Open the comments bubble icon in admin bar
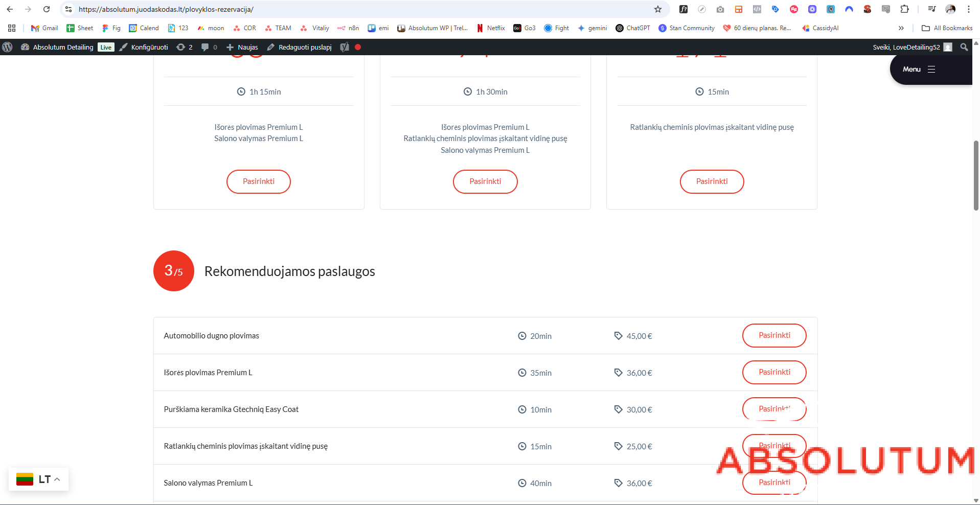This screenshot has height=505, width=980. pos(205,47)
